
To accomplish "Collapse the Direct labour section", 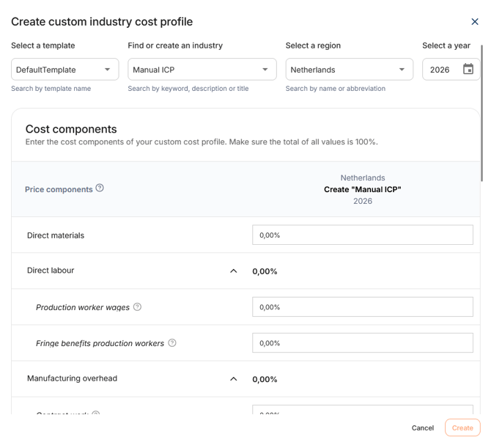I will [233, 271].
